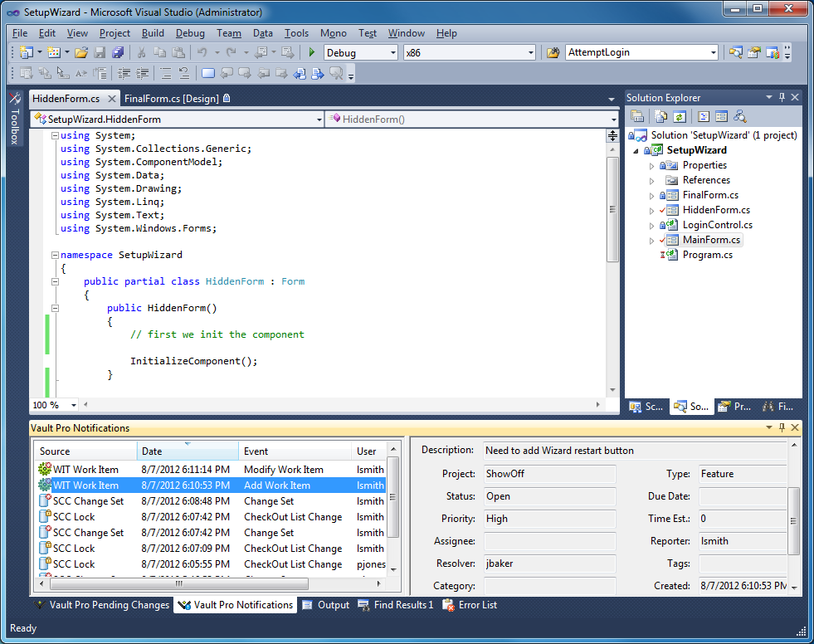Image resolution: width=814 pixels, height=644 pixels.
Task: Sort notifications by the Date column header
Action: (x=188, y=451)
